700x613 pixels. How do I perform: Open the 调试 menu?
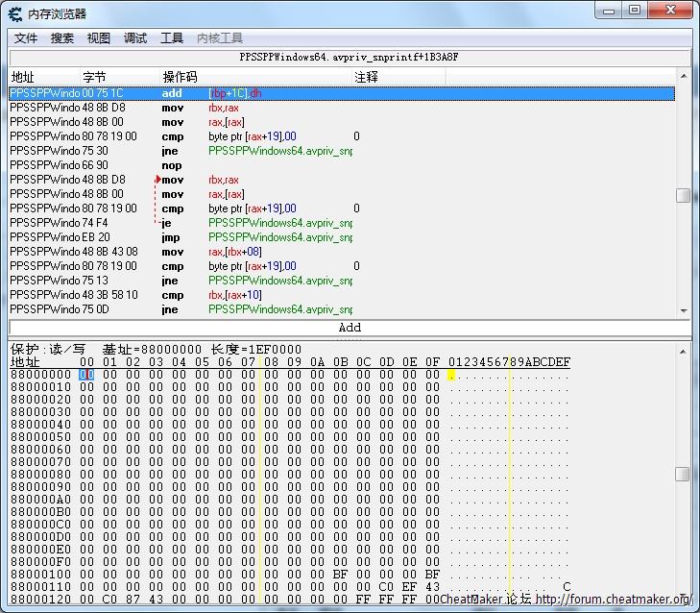pyautogui.click(x=135, y=38)
